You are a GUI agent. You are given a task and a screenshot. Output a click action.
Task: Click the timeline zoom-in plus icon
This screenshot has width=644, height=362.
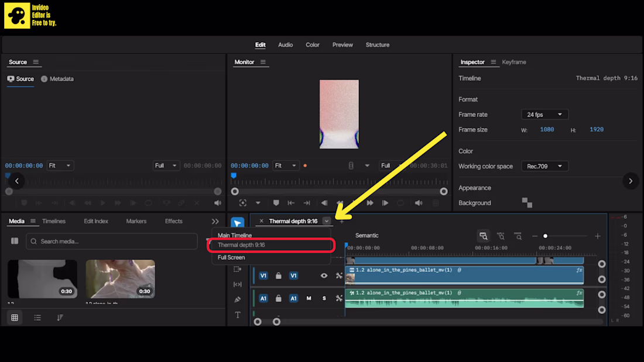(598, 236)
